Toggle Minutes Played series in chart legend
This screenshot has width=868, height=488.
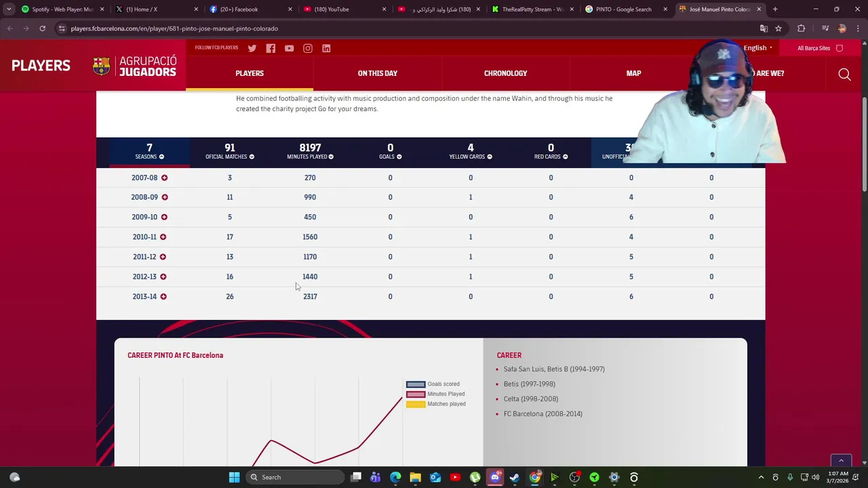(435, 394)
